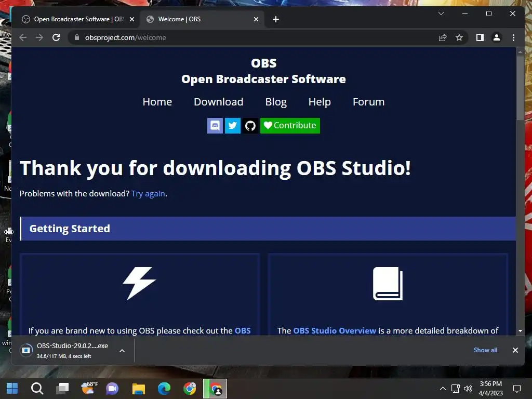The image size is (532, 399).
Task: Open a new browser tab
Action: point(276,19)
